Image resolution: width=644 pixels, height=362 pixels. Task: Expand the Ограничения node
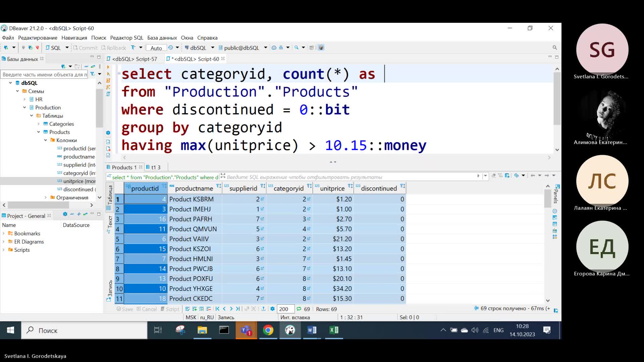pos(46,198)
